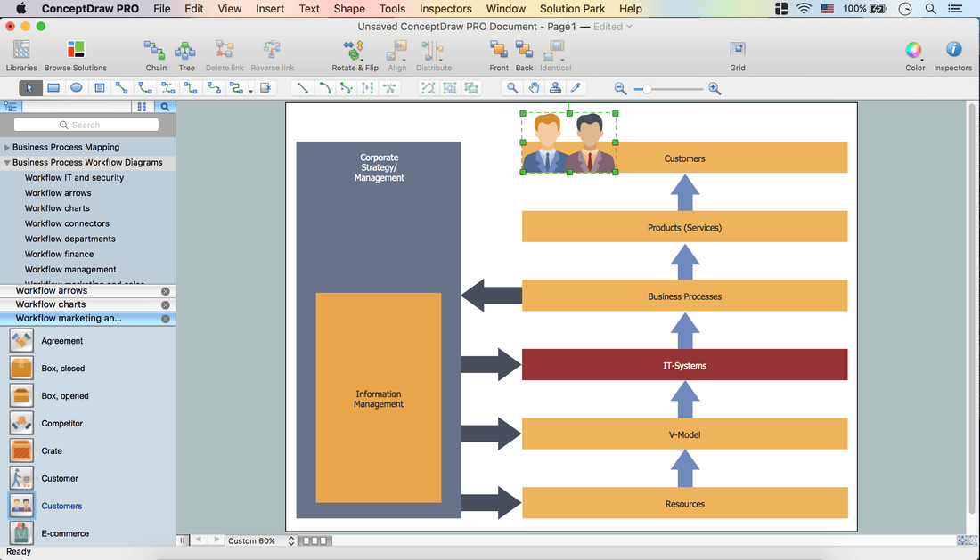Image resolution: width=980 pixels, height=560 pixels.
Task: Click the zoom slider handle
Action: tap(648, 89)
